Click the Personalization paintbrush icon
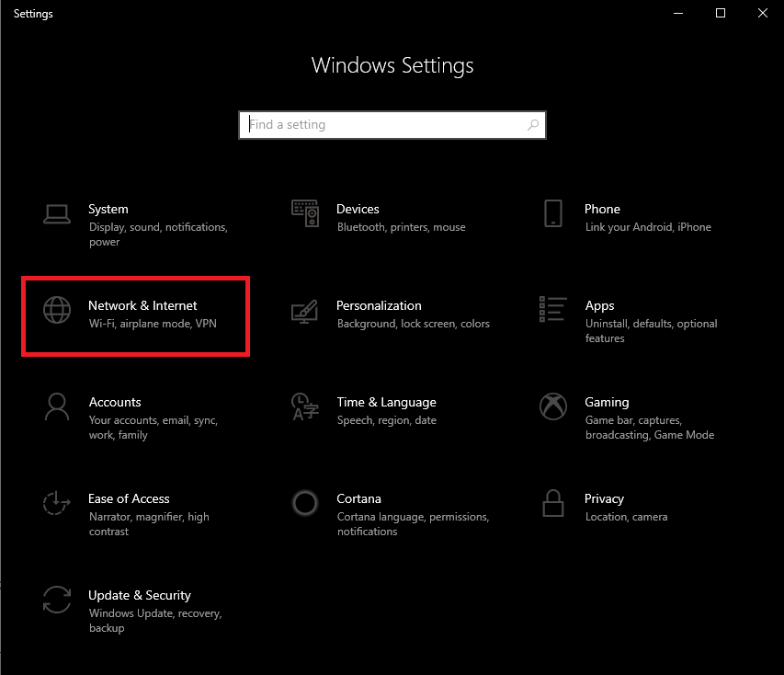The height and width of the screenshot is (675, 784). click(304, 311)
